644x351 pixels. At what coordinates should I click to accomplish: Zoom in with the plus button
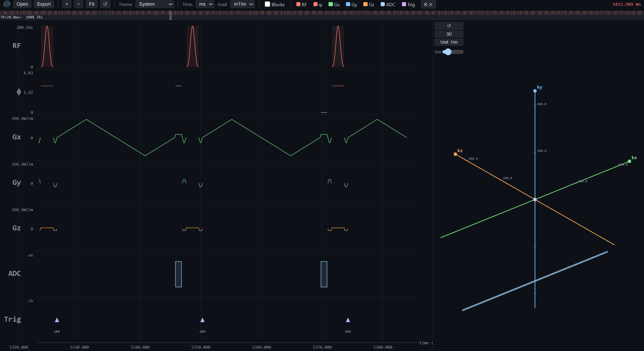click(x=67, y=4)
